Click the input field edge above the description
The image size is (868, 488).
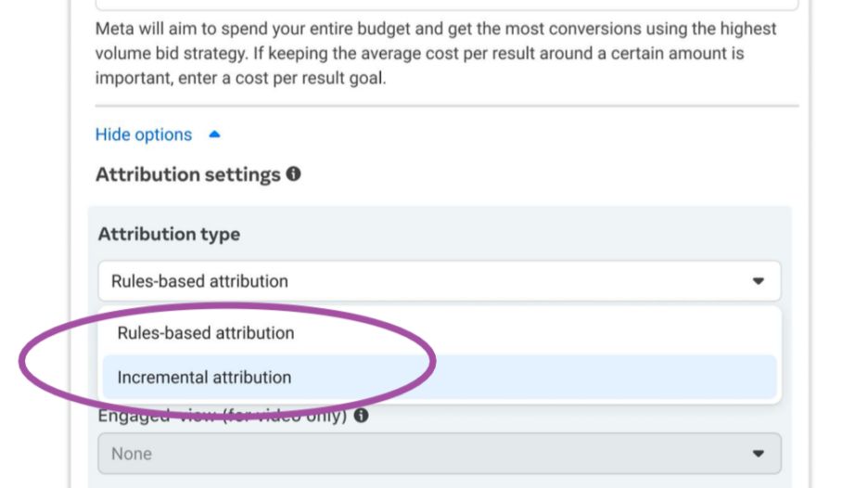(x=446, y=8)
